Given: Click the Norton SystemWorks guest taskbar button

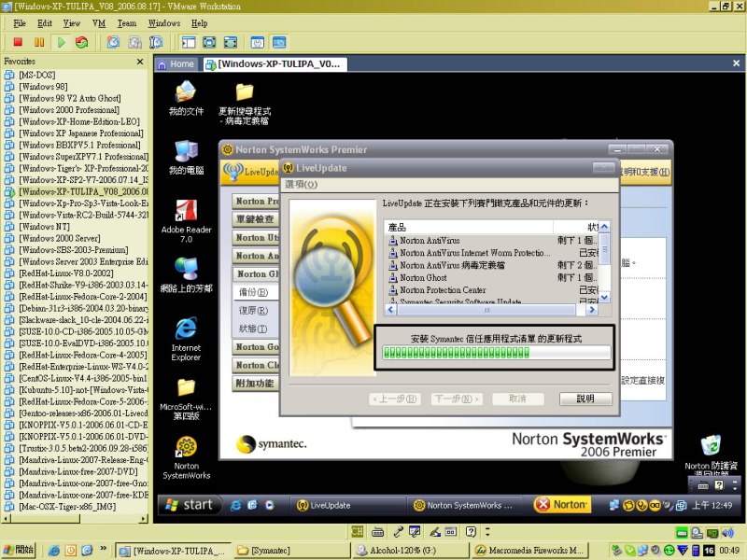Looking at the screenshot, I should (464, 505).
